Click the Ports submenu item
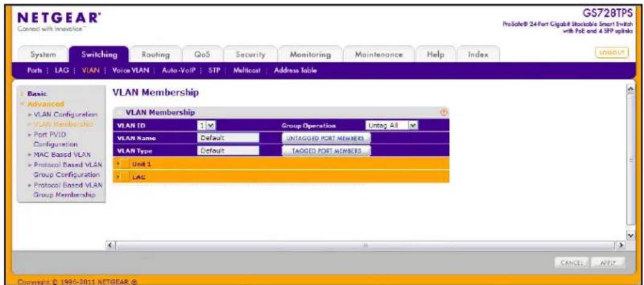Screen dimensions: 644x285 point(34,70)
